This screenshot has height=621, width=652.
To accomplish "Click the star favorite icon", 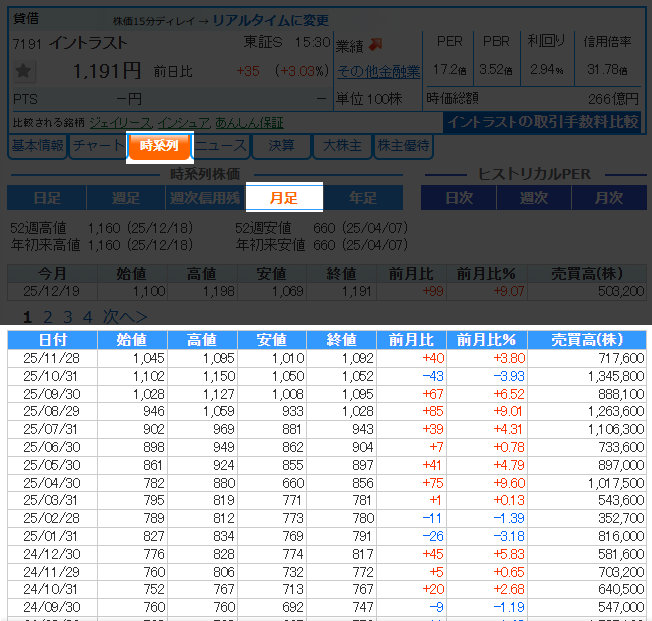I will (x=23, y=71).
